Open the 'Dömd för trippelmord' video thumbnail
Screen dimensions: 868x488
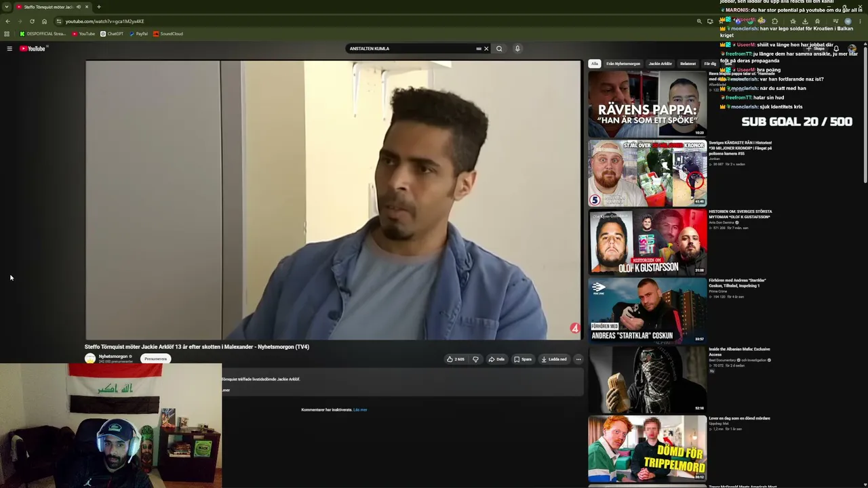tap(648, 449)
